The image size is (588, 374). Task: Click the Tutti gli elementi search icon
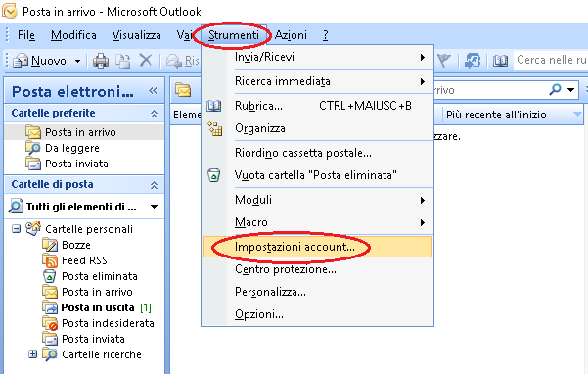point(16,207)
